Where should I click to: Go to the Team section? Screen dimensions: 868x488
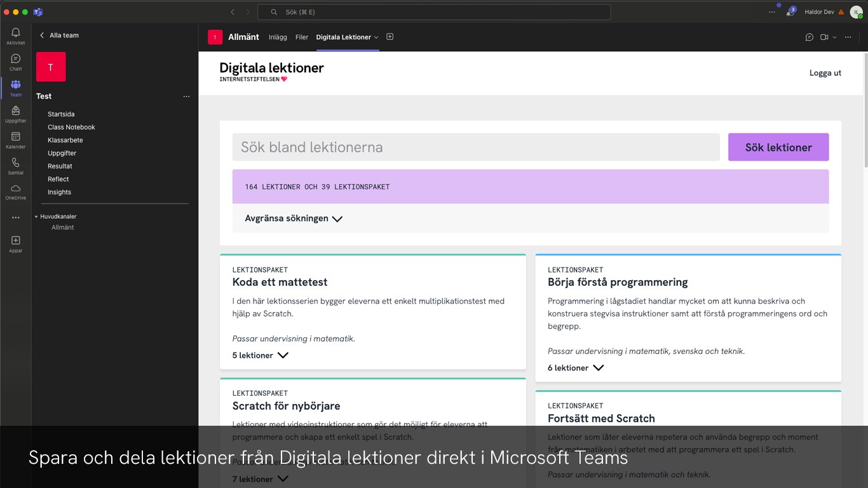coord(15,88)
